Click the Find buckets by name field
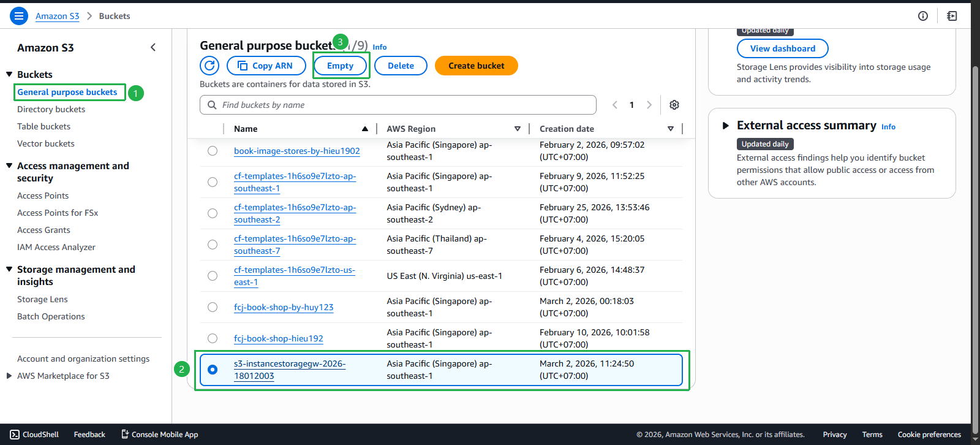Image resolution: width=980 pixels, height=445 pixels. coord(398,105)
